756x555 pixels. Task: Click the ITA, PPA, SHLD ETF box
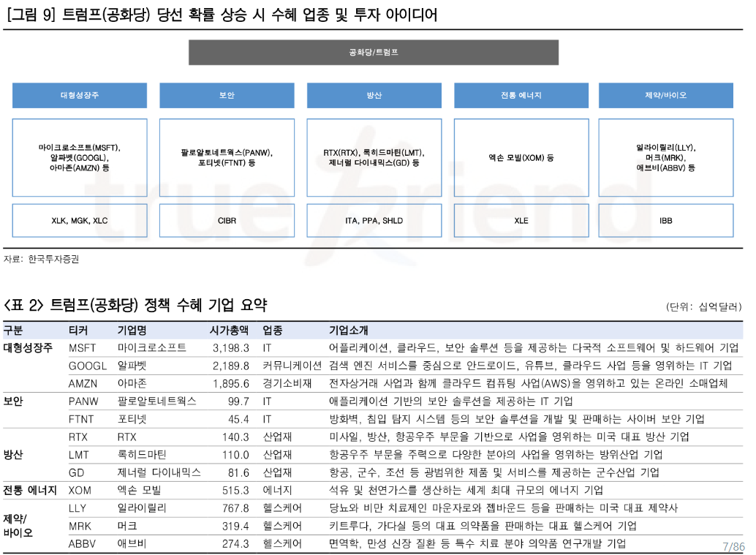tap(374, 220)
